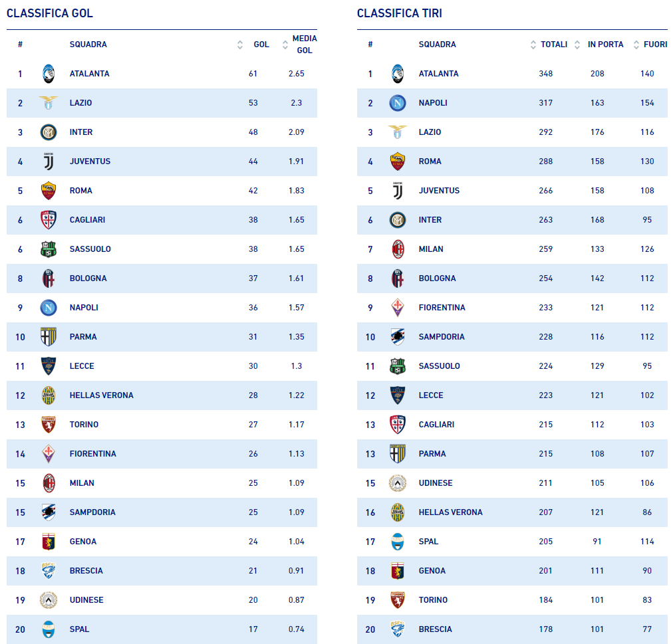Screen dimensions: 671x644
Task: Open the INTER team link in the goals table
Action: 81,132
